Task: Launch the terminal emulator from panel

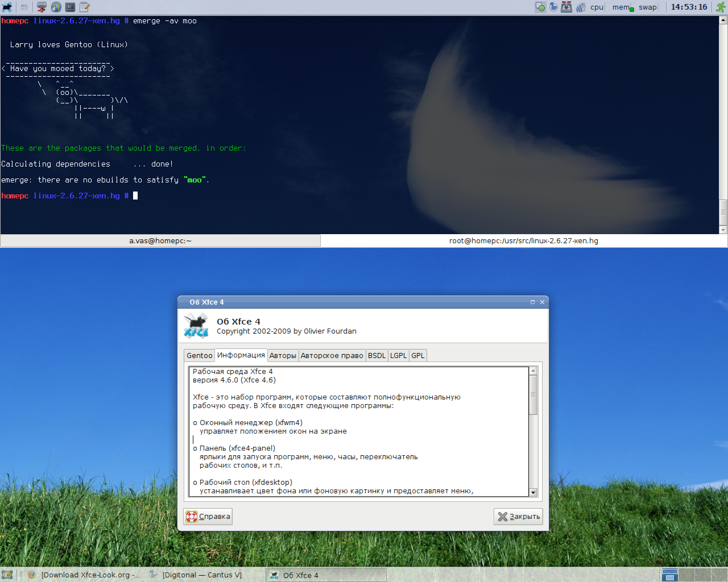Action: 70,7
